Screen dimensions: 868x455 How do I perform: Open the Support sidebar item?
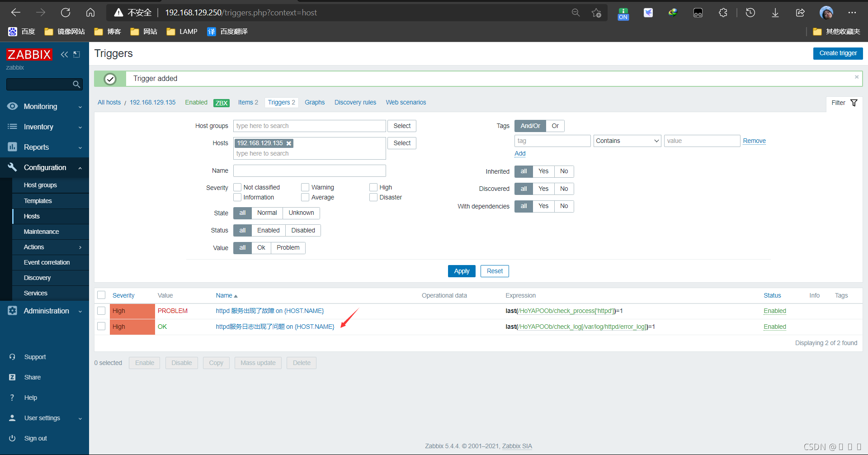(35, 357)
